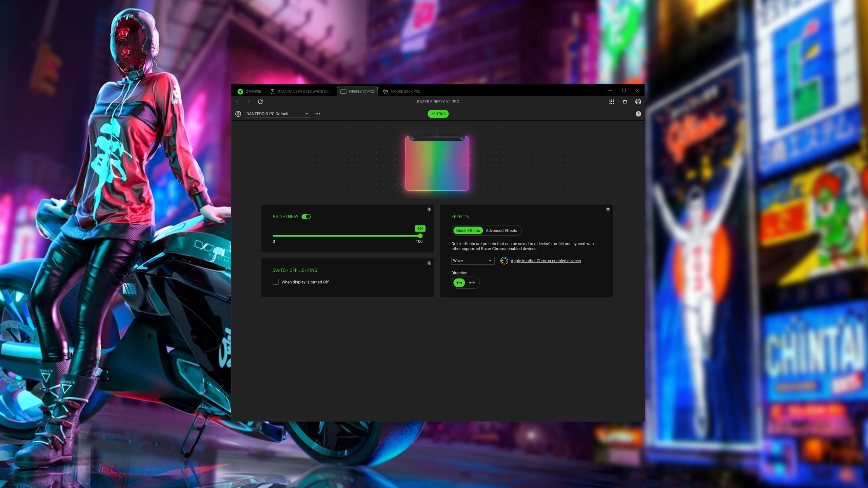Click the brightness value 100 label
Screen dimensions: 868x488
click(420, 228)
